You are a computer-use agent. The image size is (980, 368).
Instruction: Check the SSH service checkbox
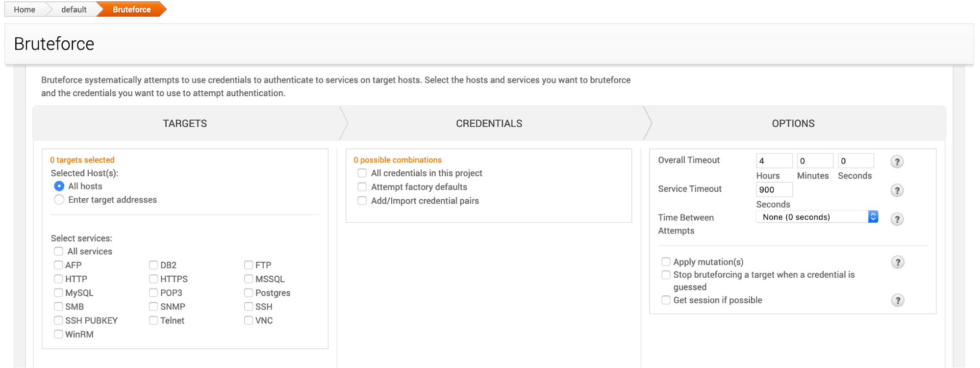[x=249, y=307]
